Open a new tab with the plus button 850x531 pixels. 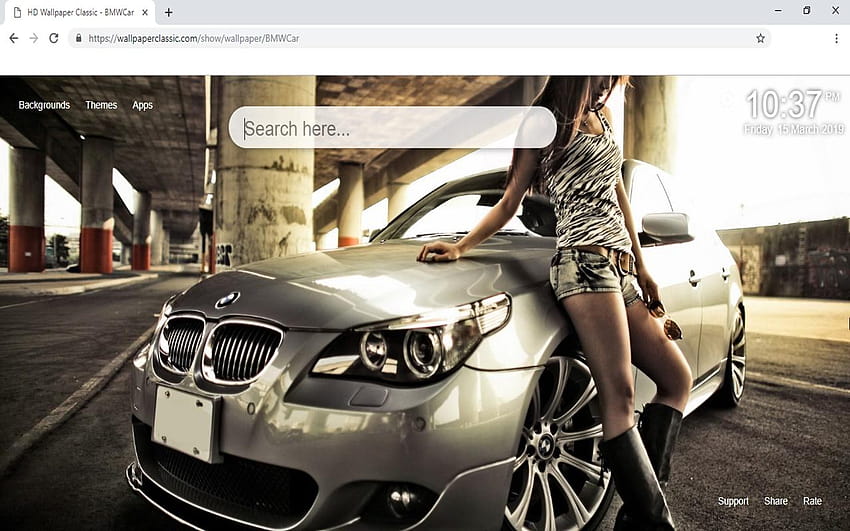[x=169, y=12]
